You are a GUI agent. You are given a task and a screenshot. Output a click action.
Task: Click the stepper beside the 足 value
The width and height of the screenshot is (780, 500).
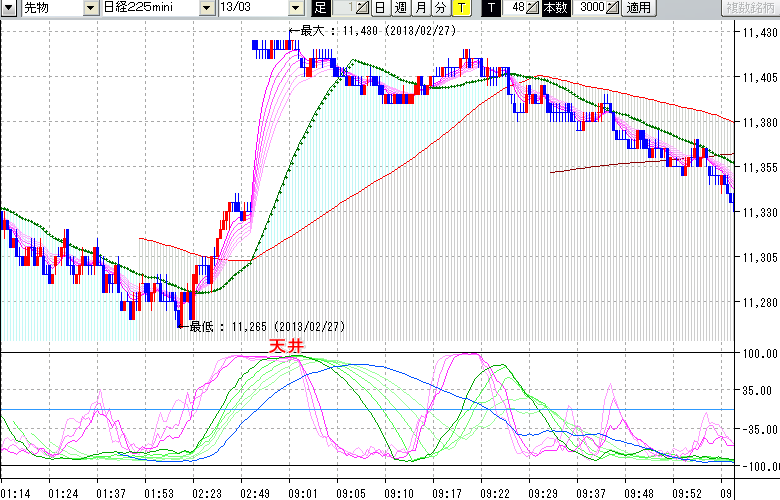coord(363,8)
